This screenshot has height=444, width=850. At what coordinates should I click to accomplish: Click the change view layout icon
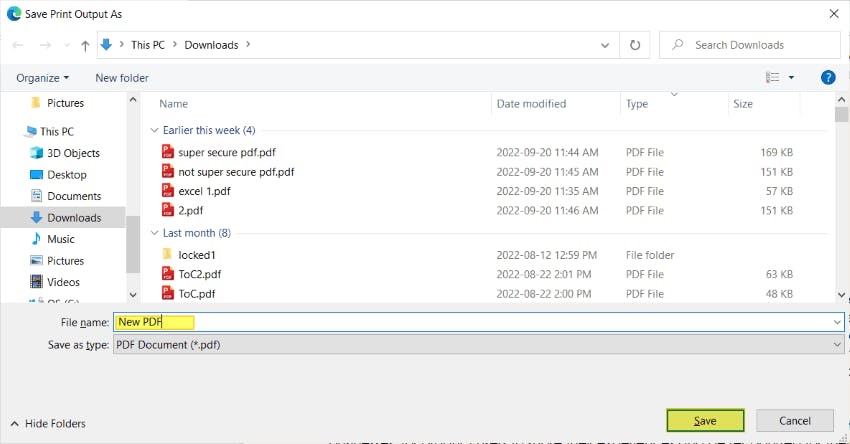coord(772,77)
